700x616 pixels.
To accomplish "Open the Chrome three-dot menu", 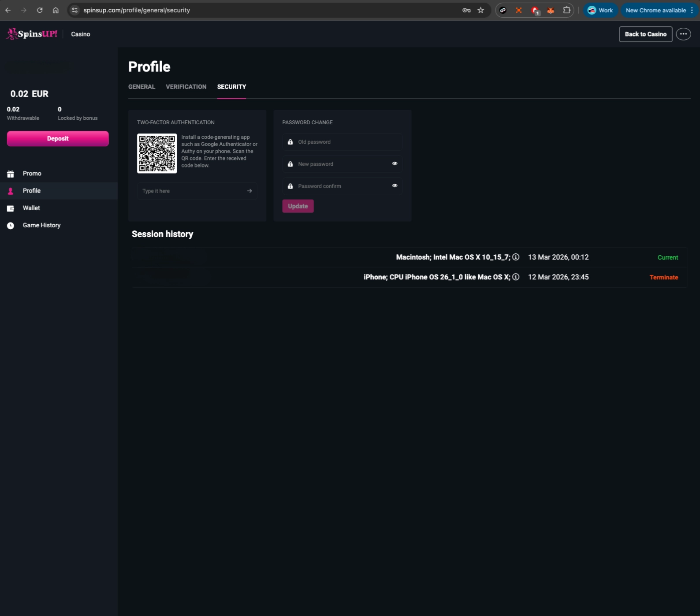I will click(x=692, y=10).
